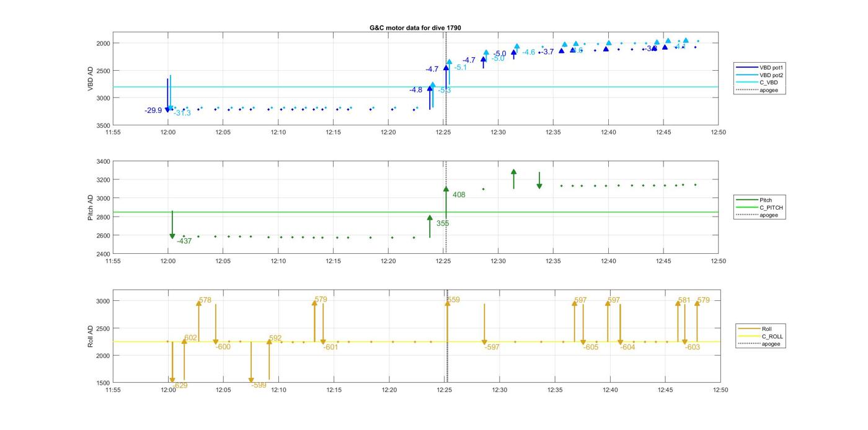Click the "-437" pitch data label
The height and width of the screenshot is (430, 868).
tap(184, 241)
